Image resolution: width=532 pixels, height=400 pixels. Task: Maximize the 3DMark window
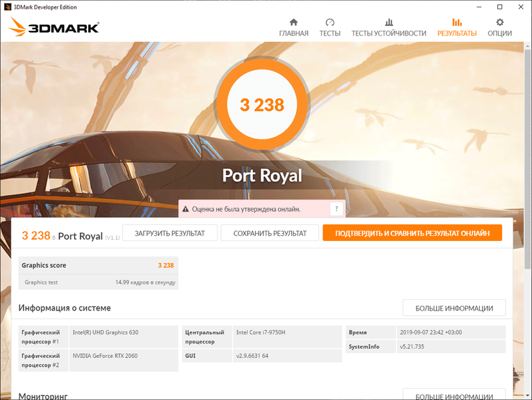(499, 7)
